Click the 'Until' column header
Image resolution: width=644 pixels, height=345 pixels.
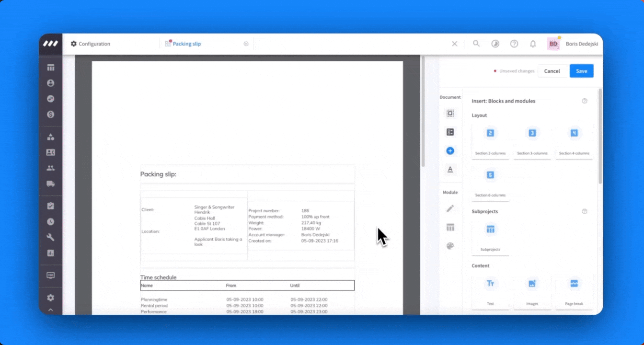[295, 285]
